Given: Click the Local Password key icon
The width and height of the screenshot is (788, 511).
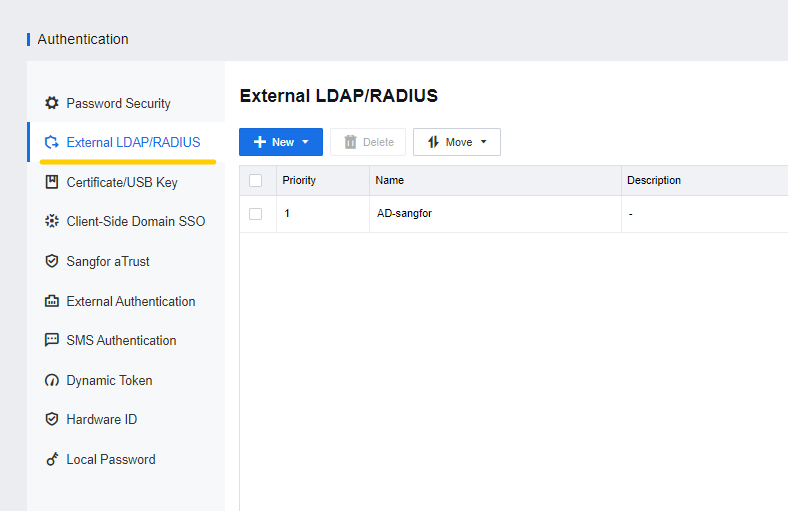Looking at the screenshot, I should [x=52, y=459].
